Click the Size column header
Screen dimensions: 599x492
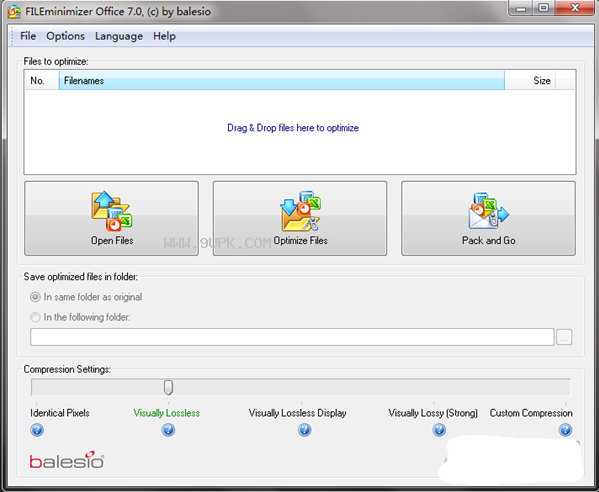pos(530,81)
